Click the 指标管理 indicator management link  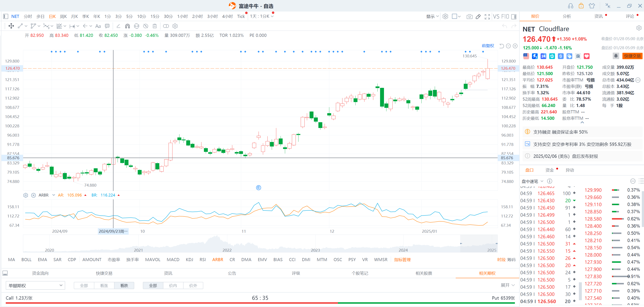402,260
